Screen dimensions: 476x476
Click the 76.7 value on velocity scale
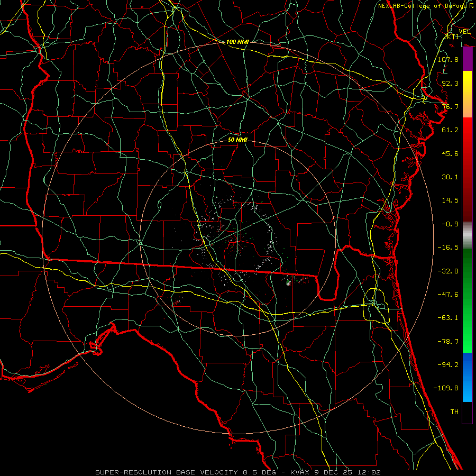[x=450, y=106]
